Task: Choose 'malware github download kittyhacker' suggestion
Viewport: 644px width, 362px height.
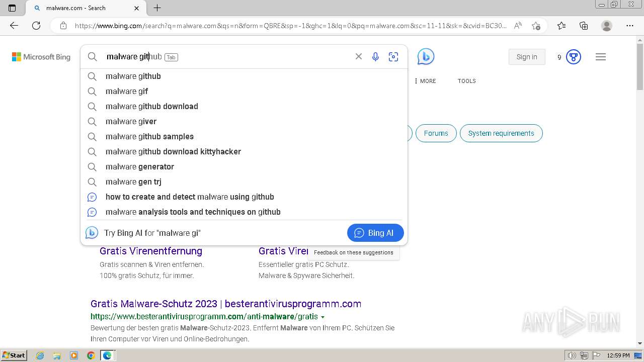Action: point(244,152)
